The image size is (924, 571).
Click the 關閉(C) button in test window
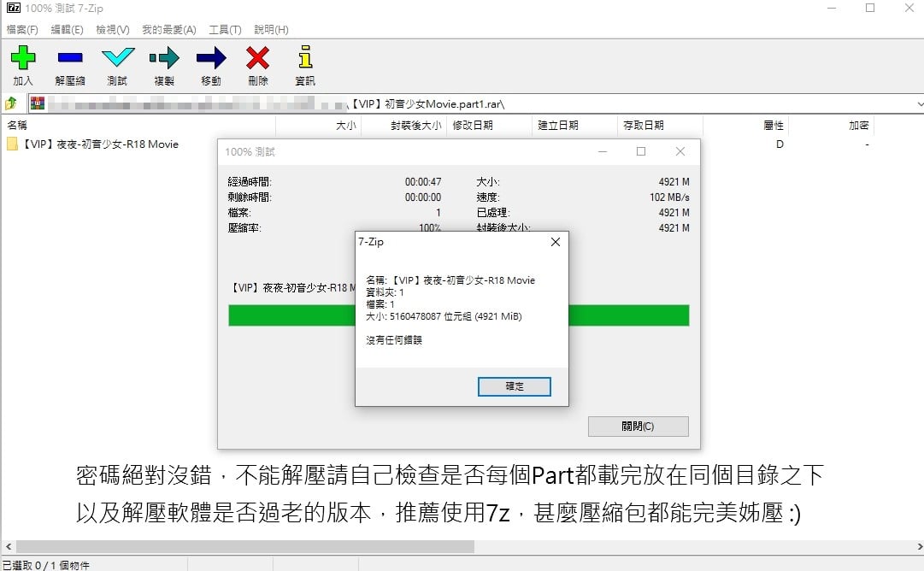[639, 427]
